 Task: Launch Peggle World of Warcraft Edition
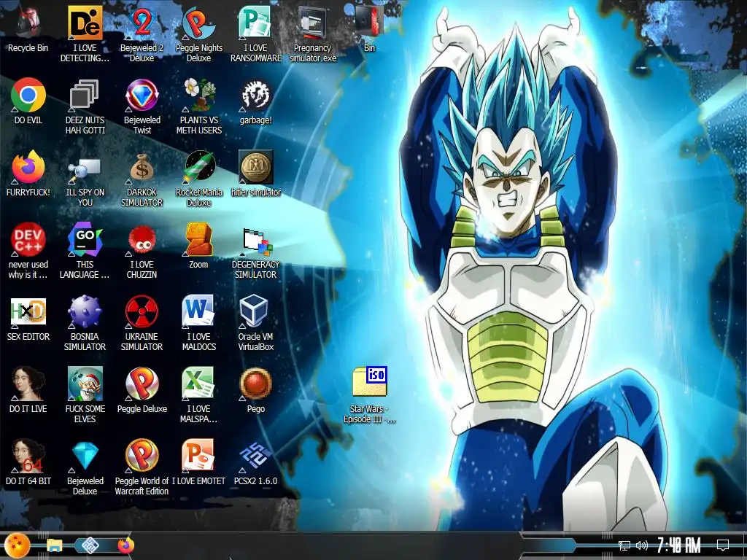(142, 456)
